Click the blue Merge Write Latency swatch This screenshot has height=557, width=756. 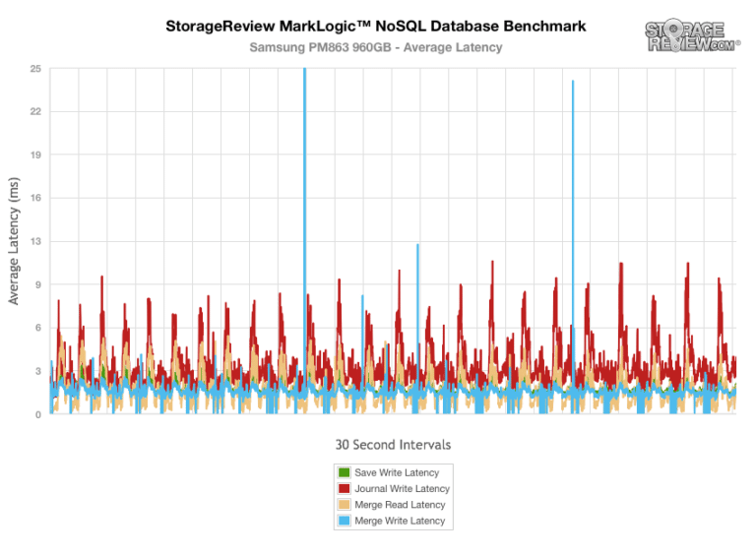[x=344, y=521]
